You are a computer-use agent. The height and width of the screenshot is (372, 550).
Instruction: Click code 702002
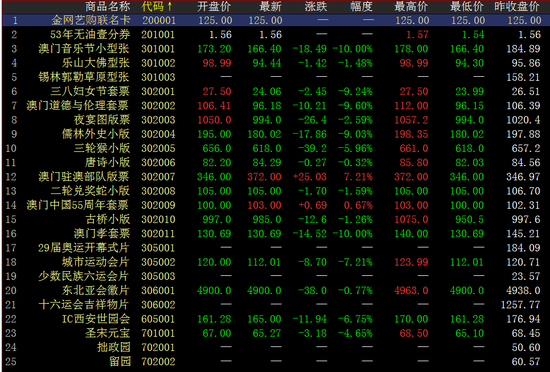(x=158, y=361)
